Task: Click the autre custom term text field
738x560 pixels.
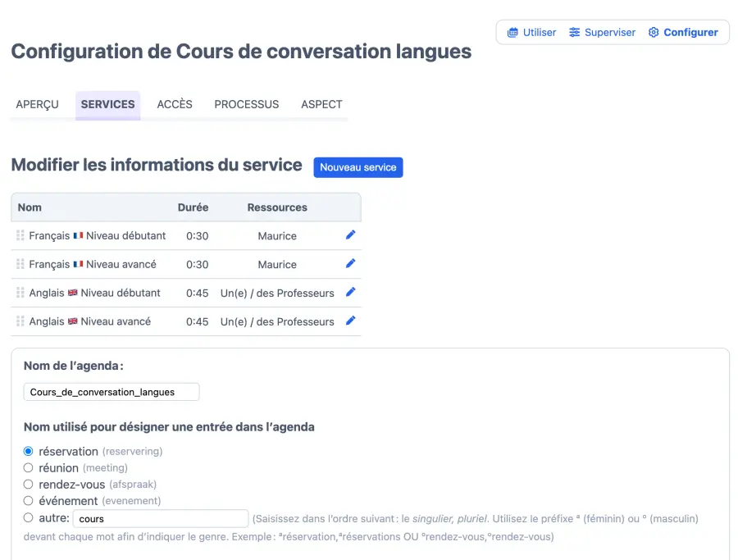Action: [161, 519]
